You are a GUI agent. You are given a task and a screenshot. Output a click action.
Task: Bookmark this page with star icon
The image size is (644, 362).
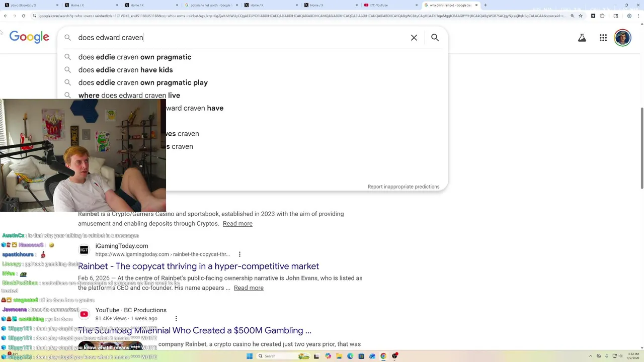581,16
